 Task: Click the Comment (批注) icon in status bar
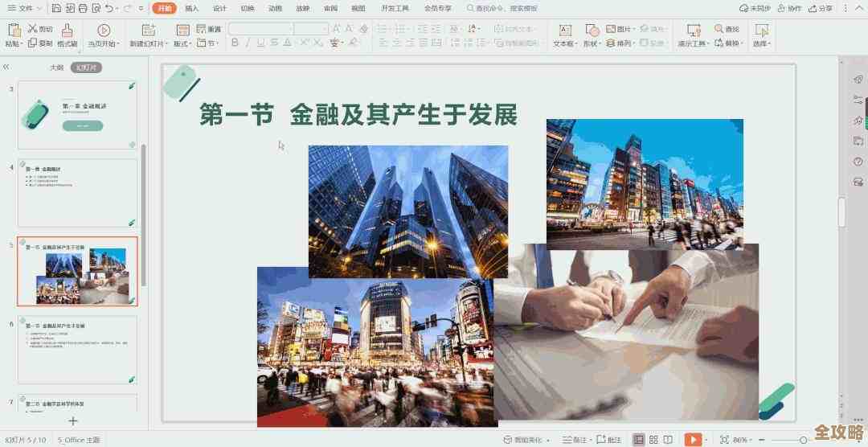tap(601, 439)
